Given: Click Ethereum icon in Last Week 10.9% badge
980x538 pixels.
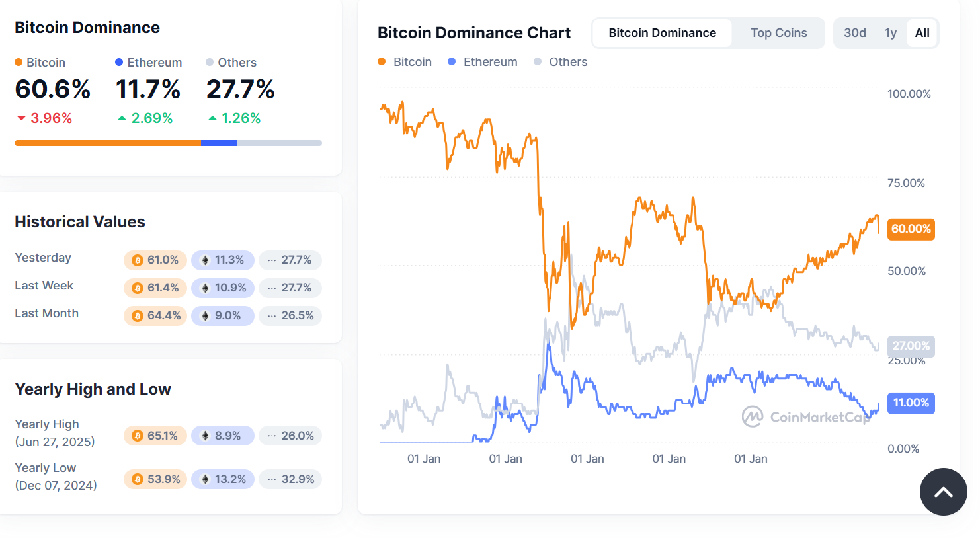Looking at the screenshot, I should tap(205, 288).
